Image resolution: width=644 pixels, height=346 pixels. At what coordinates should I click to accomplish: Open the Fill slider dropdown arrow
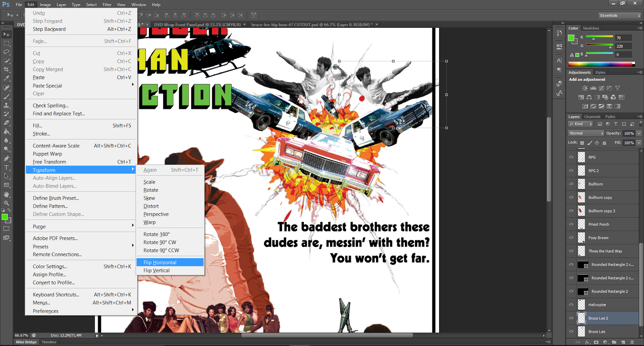tap(639, 143)
